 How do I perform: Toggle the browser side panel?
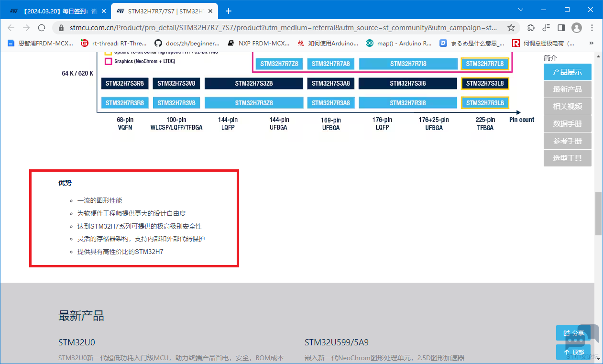pyautogui.click(x=561, y=28)
